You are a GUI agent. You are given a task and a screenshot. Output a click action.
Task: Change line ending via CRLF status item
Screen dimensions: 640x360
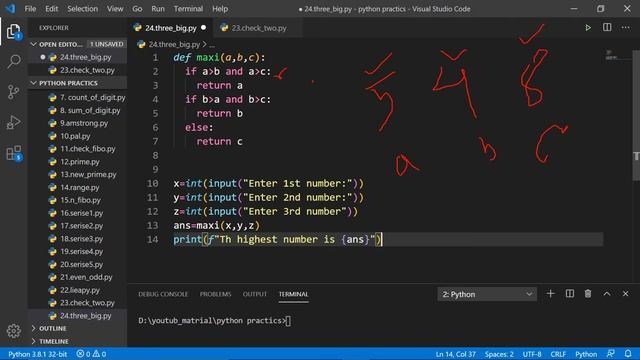(558, 354)
